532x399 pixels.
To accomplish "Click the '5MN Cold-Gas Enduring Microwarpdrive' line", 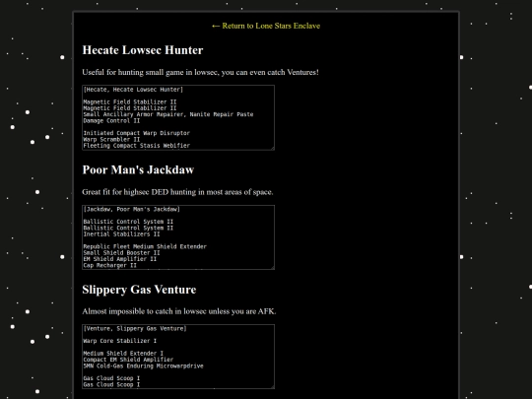I will pyautogui.click(x=143, y=366).
